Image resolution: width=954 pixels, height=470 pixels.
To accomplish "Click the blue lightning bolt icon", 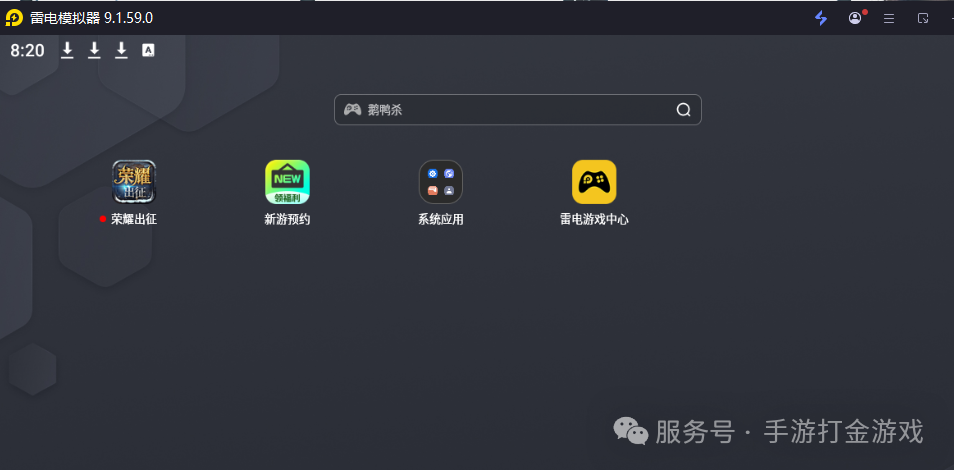I will 821,18.
